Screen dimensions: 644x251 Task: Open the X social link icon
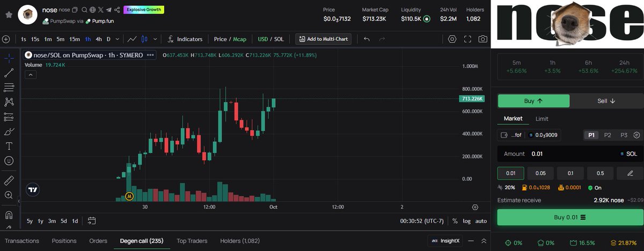coord(100,10)
